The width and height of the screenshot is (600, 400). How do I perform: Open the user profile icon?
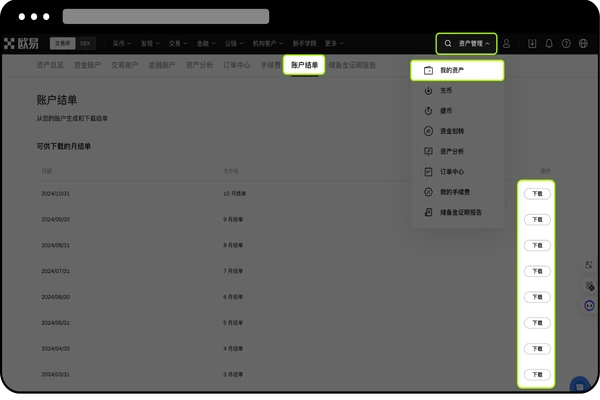(506, 44)
